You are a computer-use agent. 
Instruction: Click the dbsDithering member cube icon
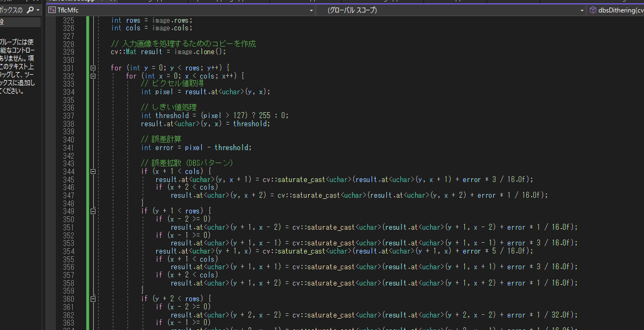(x=592, y=10)
